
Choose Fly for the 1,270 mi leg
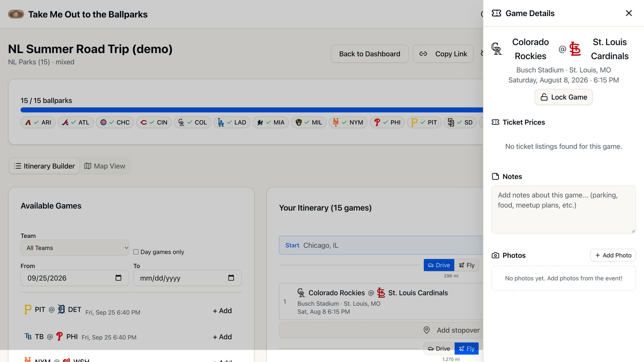[x=466, y=348]
